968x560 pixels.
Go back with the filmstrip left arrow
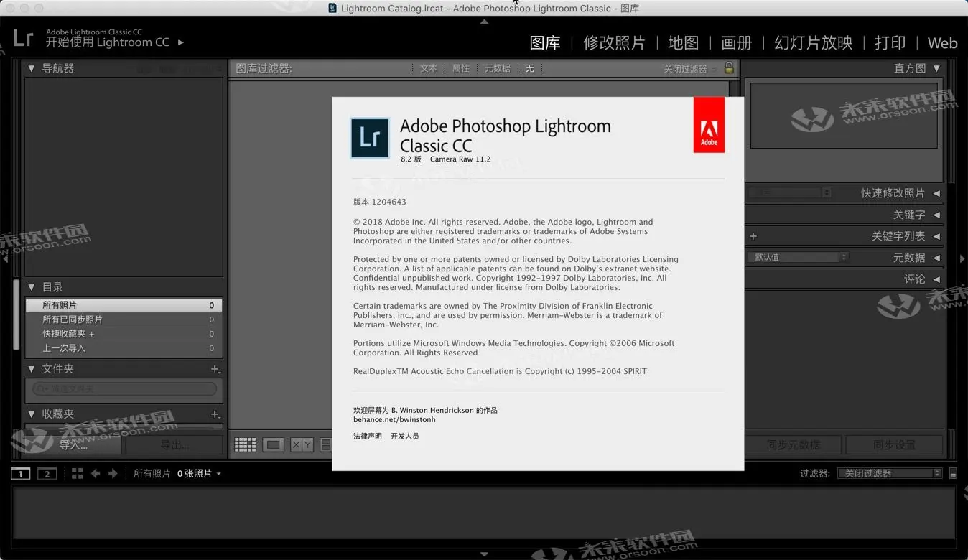click(x=95, y=473)
